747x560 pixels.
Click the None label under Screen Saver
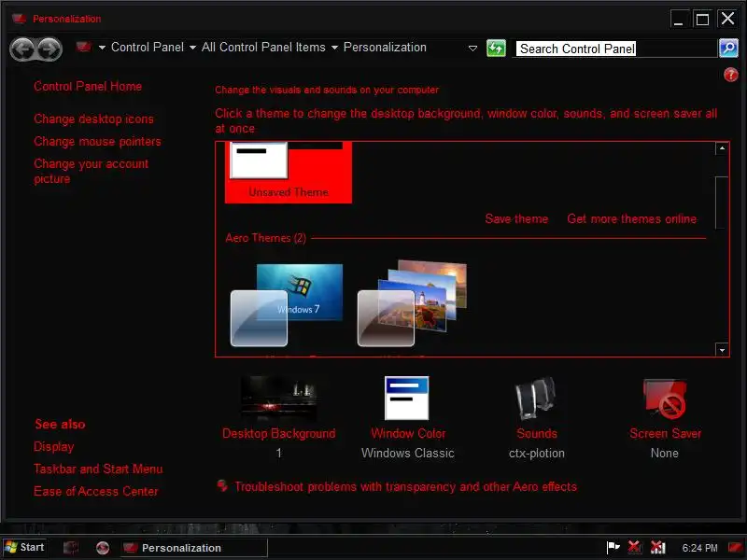click(x=664, y=453)
